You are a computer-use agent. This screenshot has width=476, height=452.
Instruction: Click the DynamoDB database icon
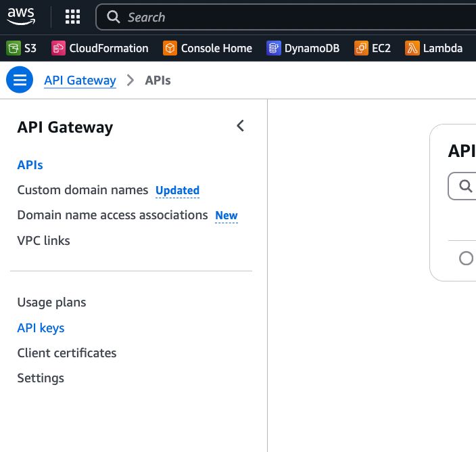pyautogui.click(x=274, y=48)
